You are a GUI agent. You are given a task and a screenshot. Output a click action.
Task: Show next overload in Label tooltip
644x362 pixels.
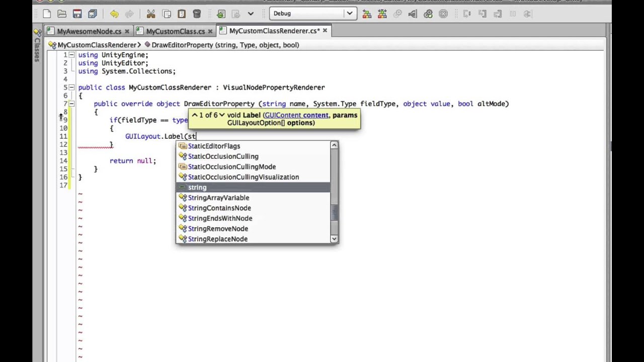[x=221, y=115]
